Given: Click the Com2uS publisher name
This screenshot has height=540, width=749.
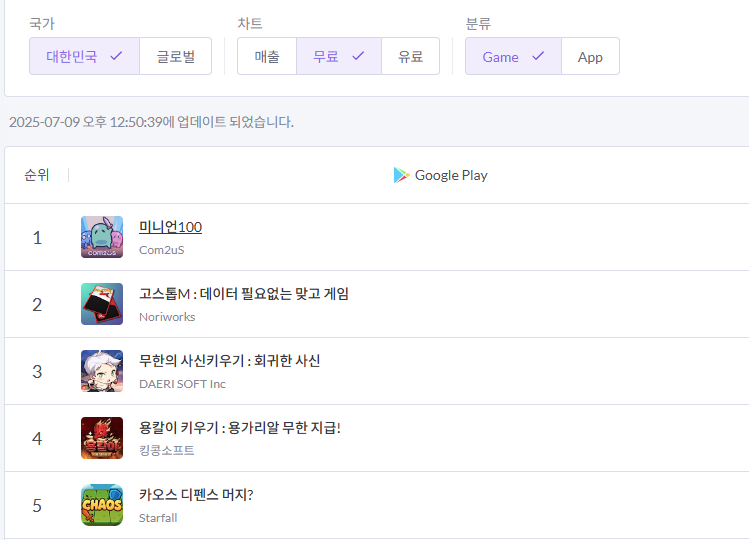Looking at the screenshot, I should [161, 250].
